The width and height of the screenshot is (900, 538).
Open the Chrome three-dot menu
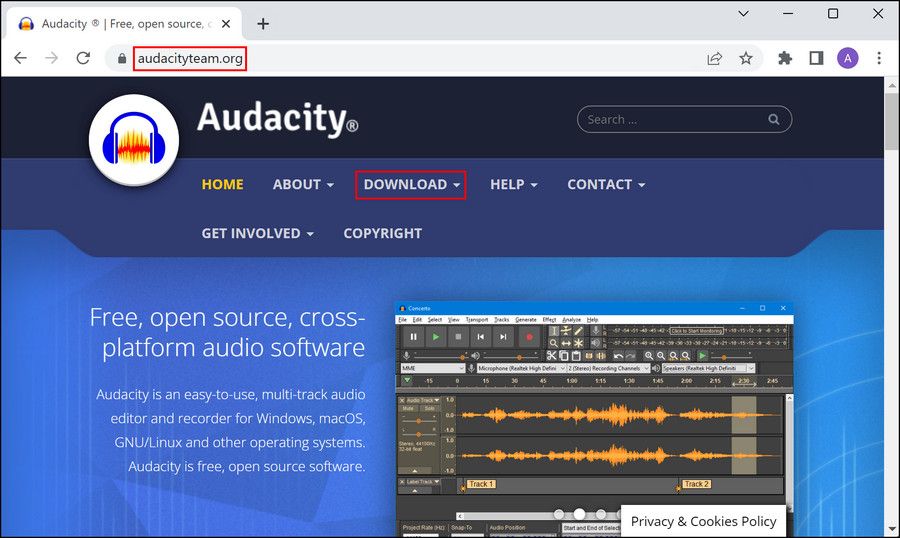(x=879, y=58)
